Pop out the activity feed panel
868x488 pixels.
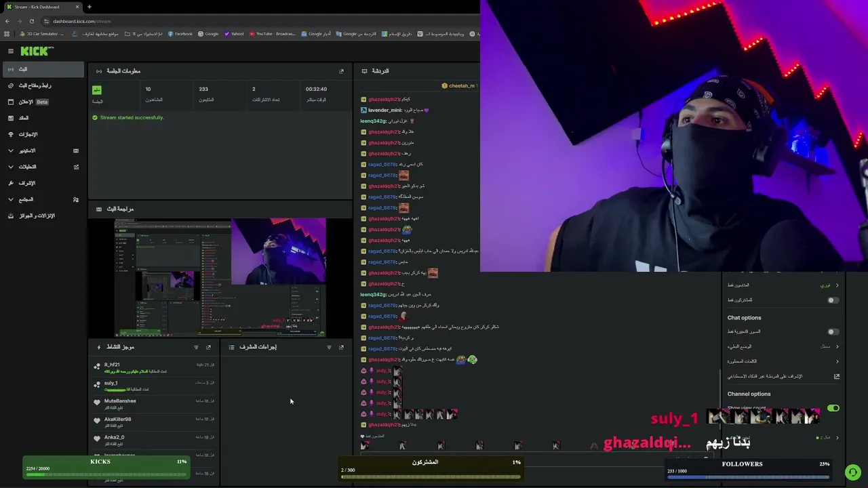click(208, 347)
